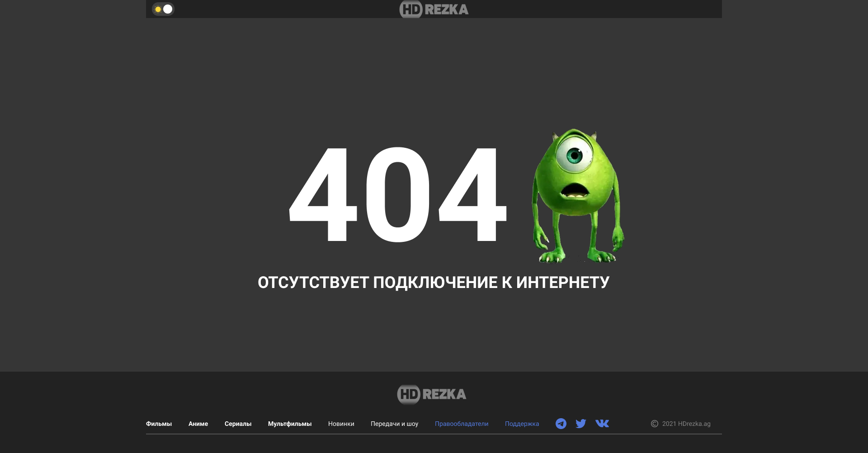Screen dimensions: 868x453
Task: Open the VK social icon
Action: pos(602,424)
